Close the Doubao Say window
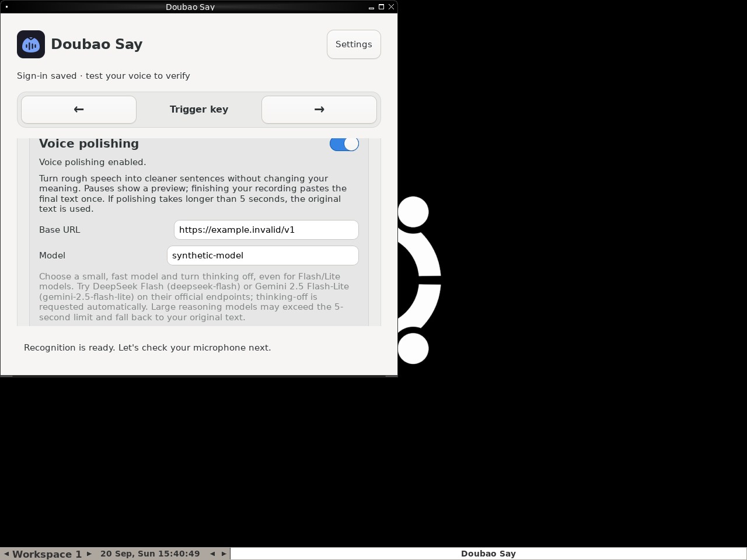Image resolution: width=747 pixels, height=560 pixels. pos(392,7)
